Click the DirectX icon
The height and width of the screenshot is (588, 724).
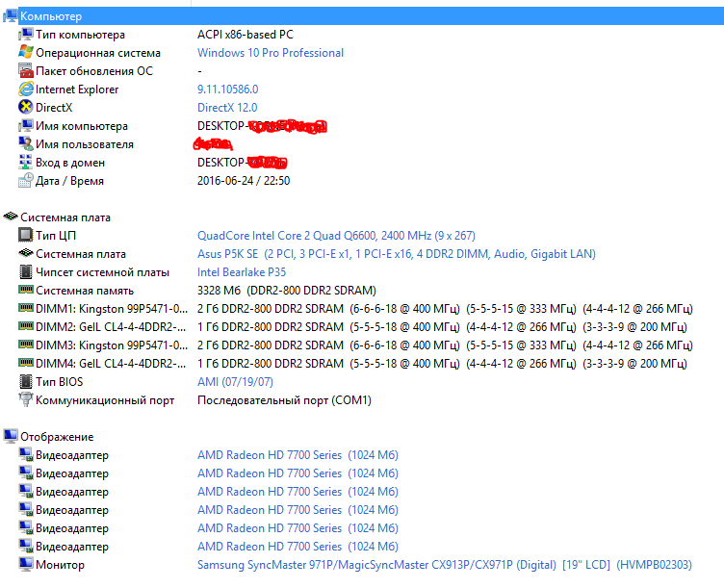point(26,108)
